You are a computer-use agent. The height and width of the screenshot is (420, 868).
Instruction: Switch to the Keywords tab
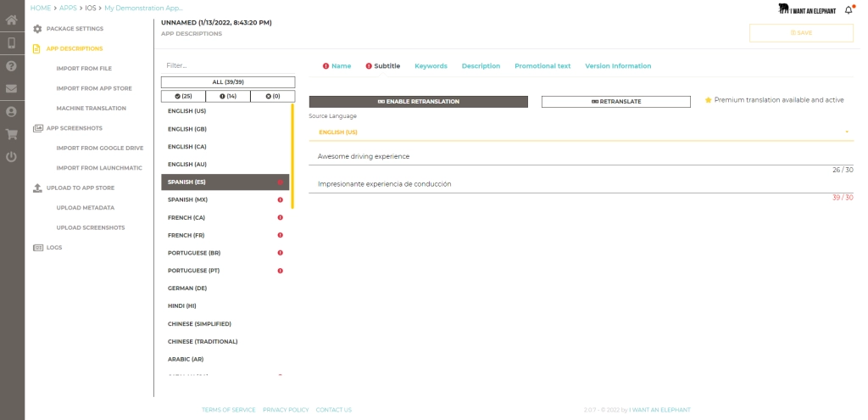pyautogui.click(x=431, y=66)
